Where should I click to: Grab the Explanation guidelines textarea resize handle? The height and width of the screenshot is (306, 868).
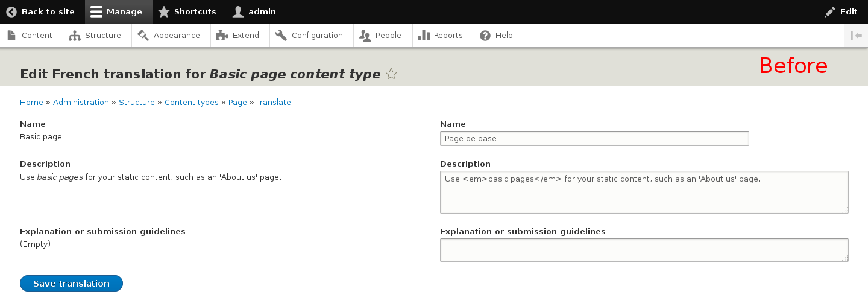[845, 258]
